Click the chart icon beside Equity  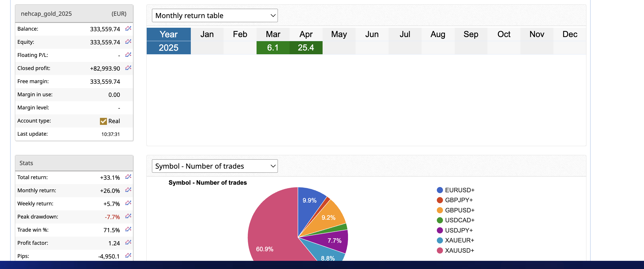(x=128, y=42)
